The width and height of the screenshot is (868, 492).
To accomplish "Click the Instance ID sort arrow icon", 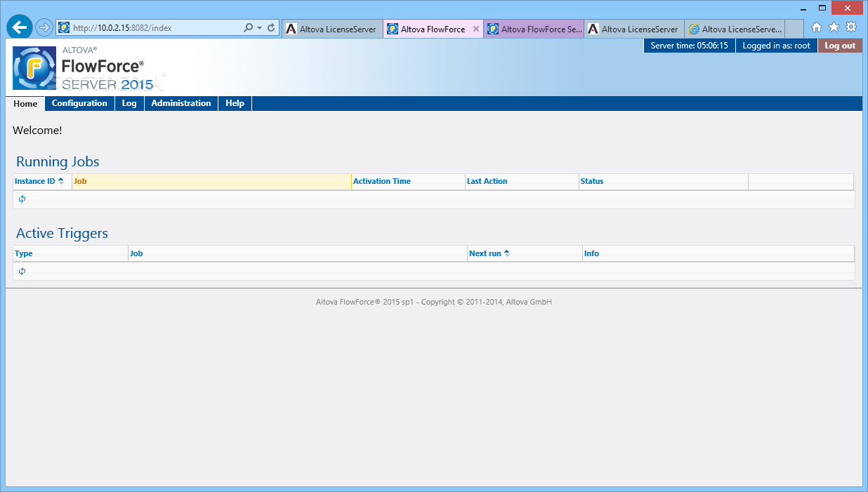I will pyautogui.click(x=61, y=181).
